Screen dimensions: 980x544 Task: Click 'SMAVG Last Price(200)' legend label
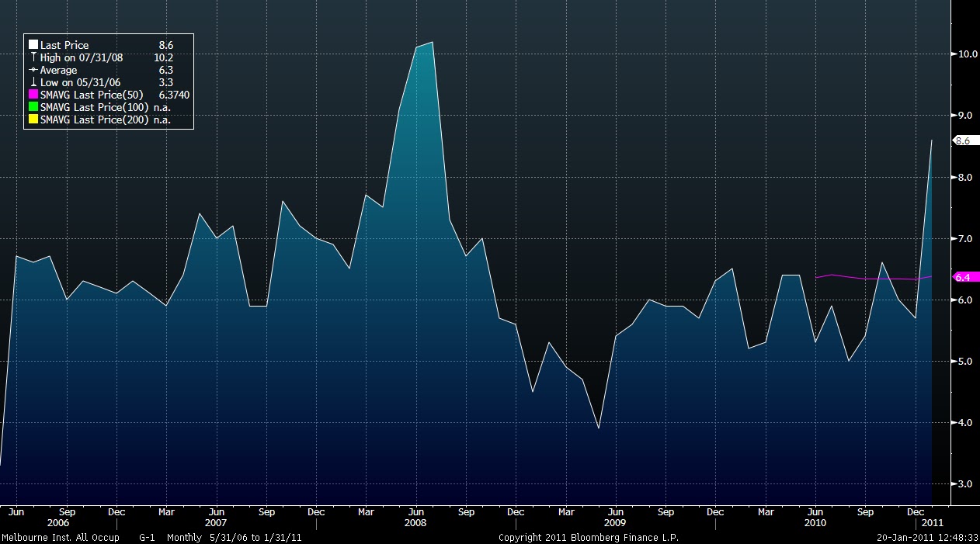94,120
